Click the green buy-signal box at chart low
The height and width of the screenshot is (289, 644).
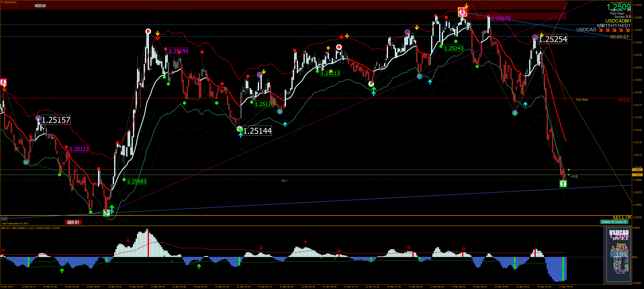[106, 213]
